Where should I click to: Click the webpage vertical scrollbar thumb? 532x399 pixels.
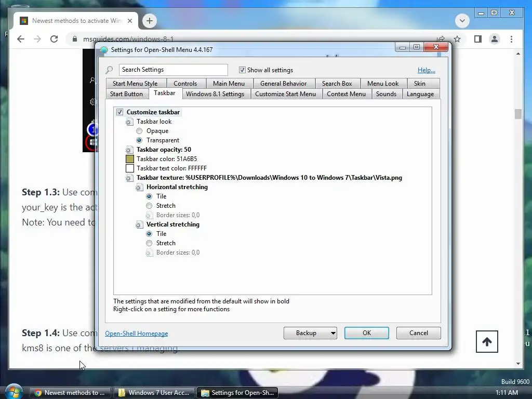click(518, 114)
